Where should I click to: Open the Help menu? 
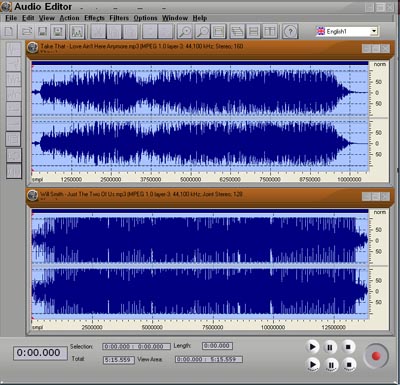(200, 18)
